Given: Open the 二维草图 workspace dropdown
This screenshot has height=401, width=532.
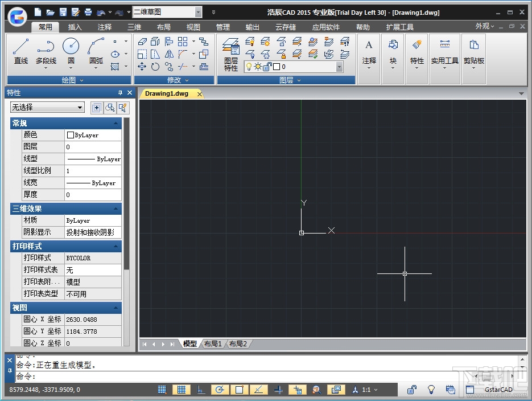Looking at the screenshot, I should (197, 12).
